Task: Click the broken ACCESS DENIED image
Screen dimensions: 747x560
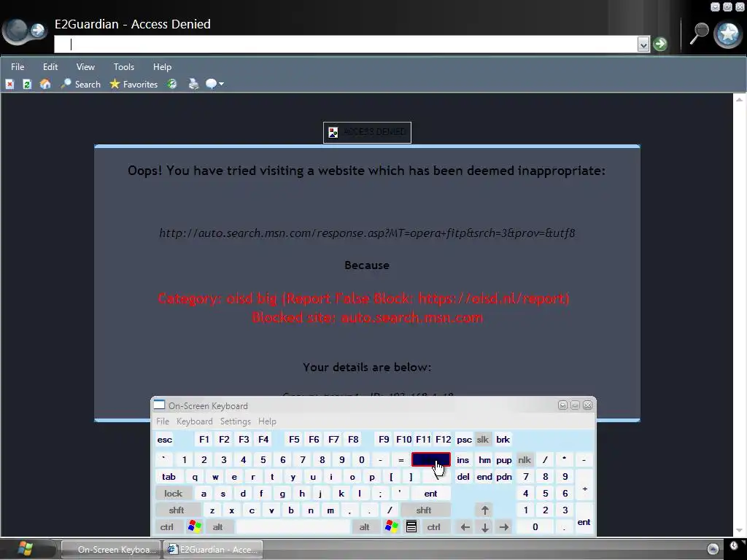Action: point(368,133)
